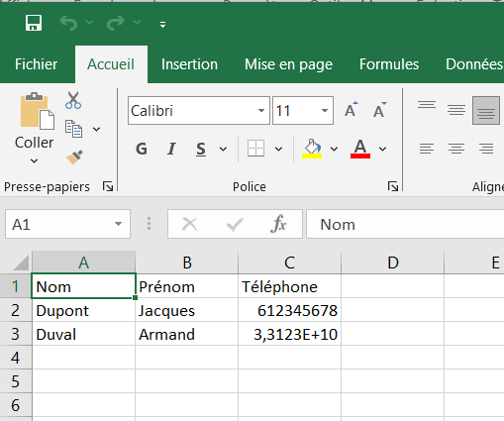Click the formula bar showing Nom
The width and height of the screenshot is (504, 421).
pyautogui.click(x=405, y=224)
